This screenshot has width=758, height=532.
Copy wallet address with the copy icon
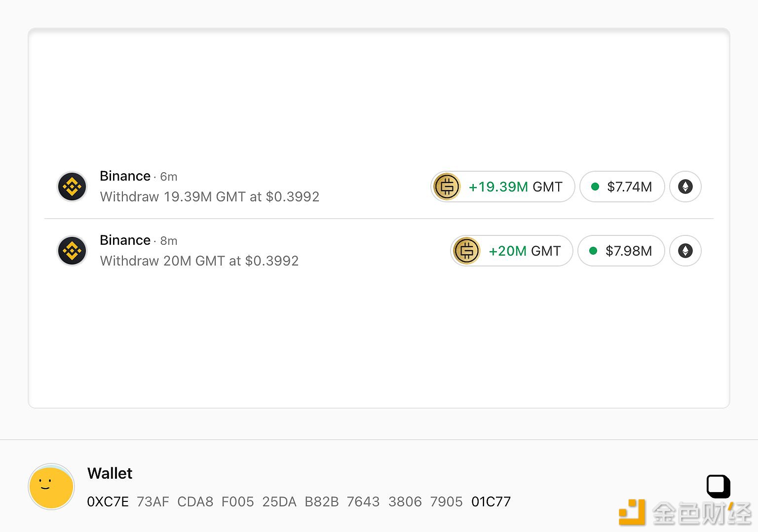pos(718,486)
